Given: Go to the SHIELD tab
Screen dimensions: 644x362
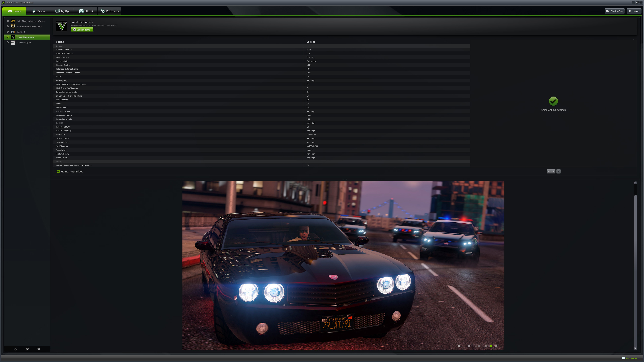Looking at the screenshot, I should (86, 11).
